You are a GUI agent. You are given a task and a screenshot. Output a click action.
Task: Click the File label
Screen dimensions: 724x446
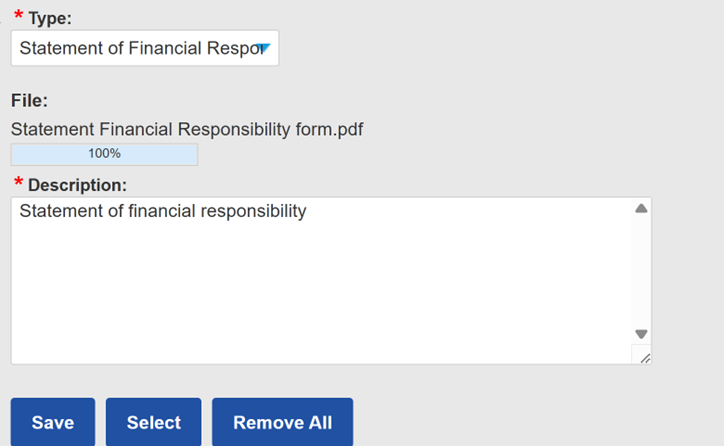29,100
